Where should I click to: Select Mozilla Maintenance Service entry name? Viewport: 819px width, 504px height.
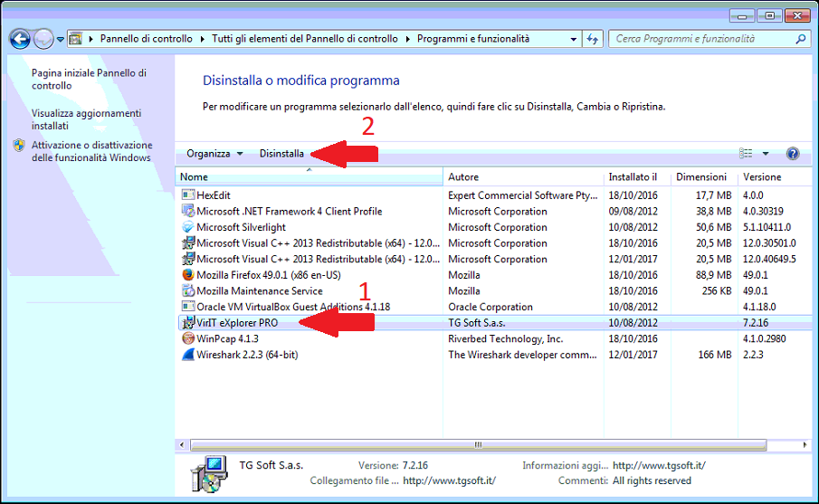tap(260, 291)
